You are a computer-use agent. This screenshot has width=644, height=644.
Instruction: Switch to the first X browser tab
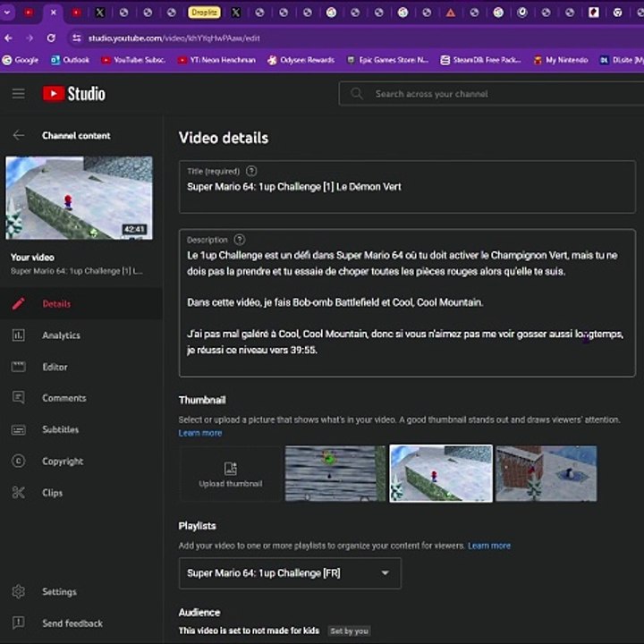tap(100, 13)
